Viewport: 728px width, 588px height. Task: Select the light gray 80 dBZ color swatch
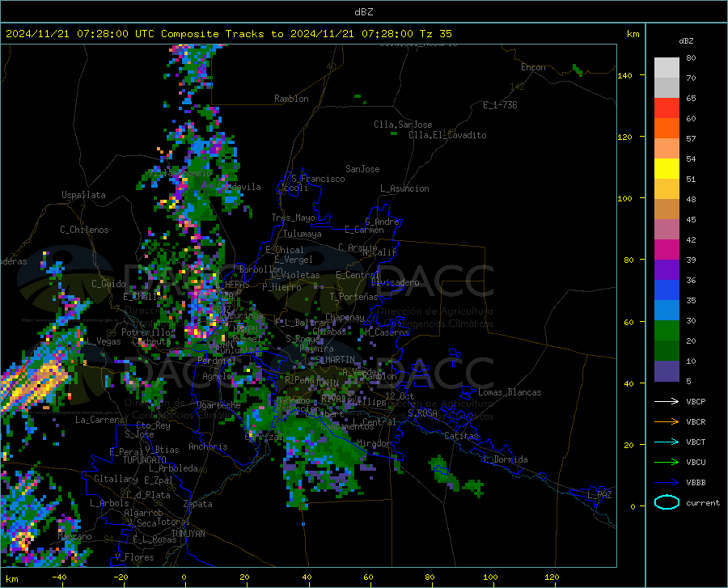[667, 68]
